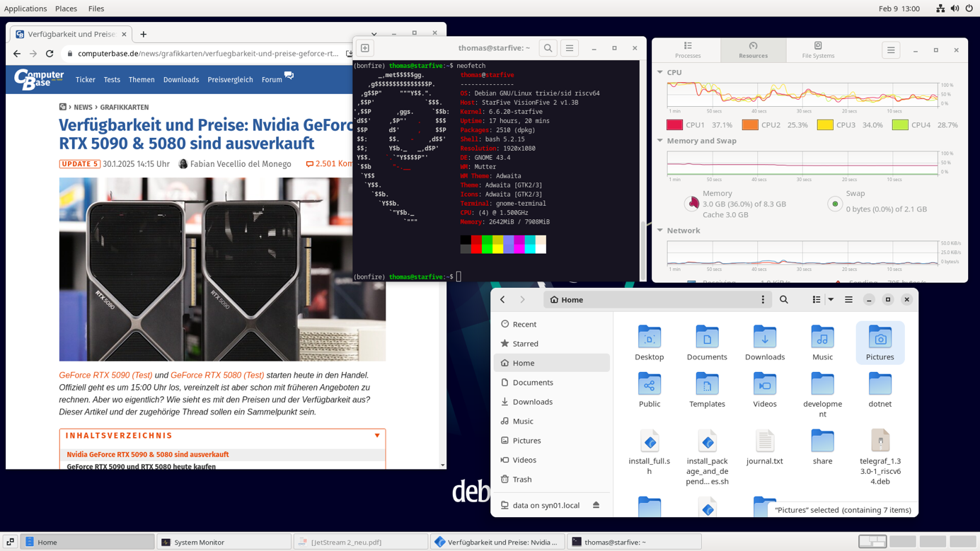Select Recent in Files sidebar
The image size is (980, 551).
pyautogui.click(x=551, y=324)
